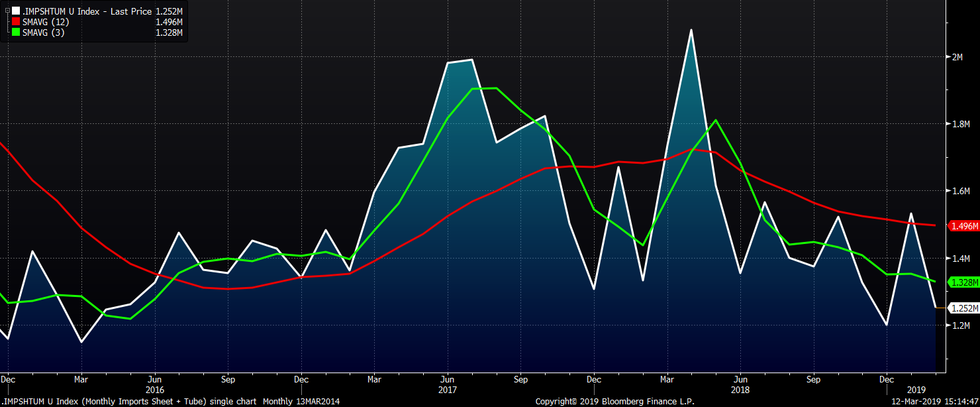This screenshot has height=407, width=980.
Task: Click the 2018 year label on time axis
Action: pos(741,390)
